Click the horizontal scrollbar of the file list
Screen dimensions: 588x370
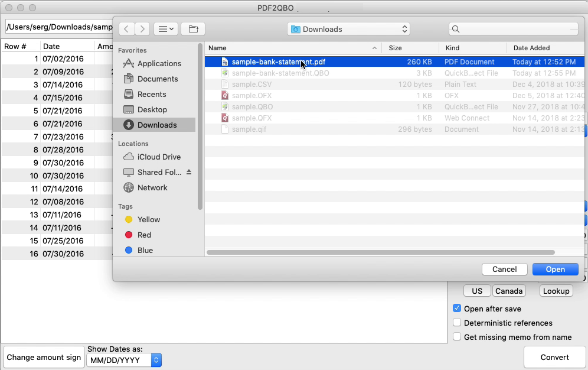[x=381, y=252]
